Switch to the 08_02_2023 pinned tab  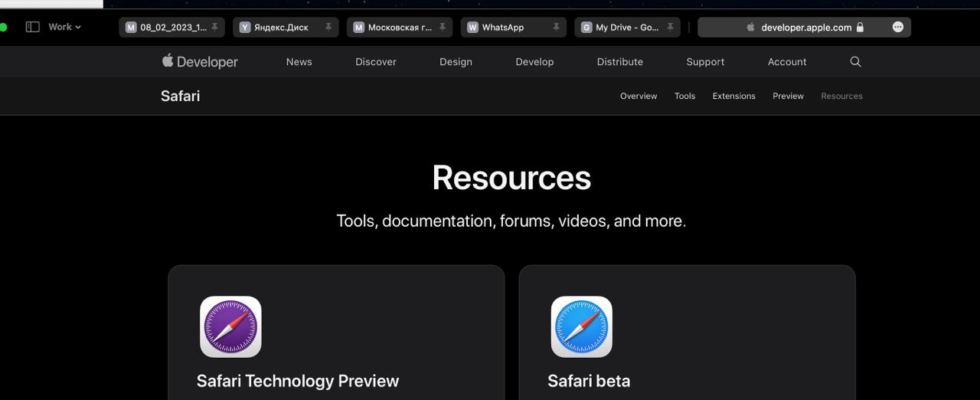click(x=171, y=28)
